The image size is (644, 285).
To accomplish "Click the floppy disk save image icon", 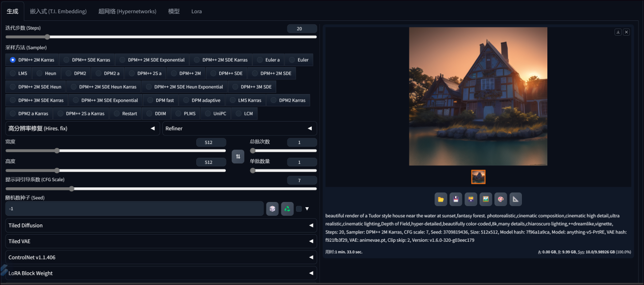I will point(456,199).
